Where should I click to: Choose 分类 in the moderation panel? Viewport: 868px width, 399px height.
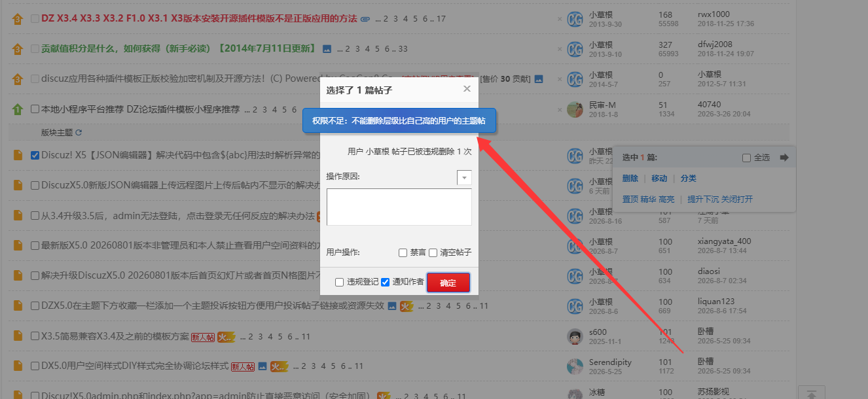(x=688, y=179)
